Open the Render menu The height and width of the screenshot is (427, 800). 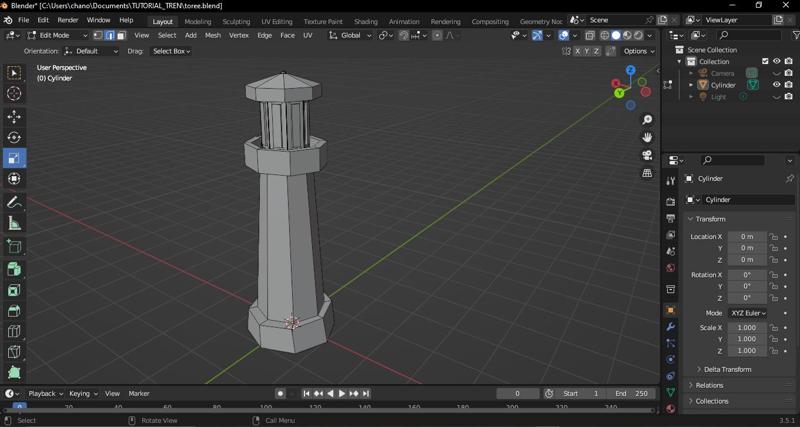click(x=67, y=20)
